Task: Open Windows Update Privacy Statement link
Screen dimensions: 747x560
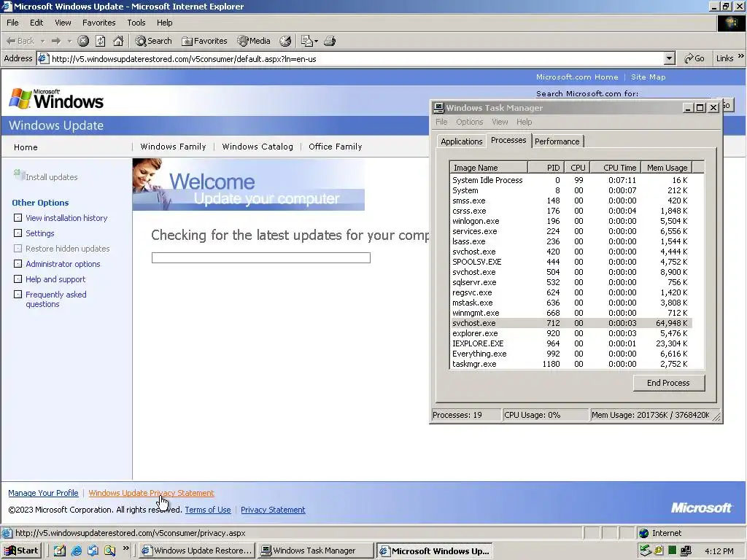Action: [x=151, y=493]
